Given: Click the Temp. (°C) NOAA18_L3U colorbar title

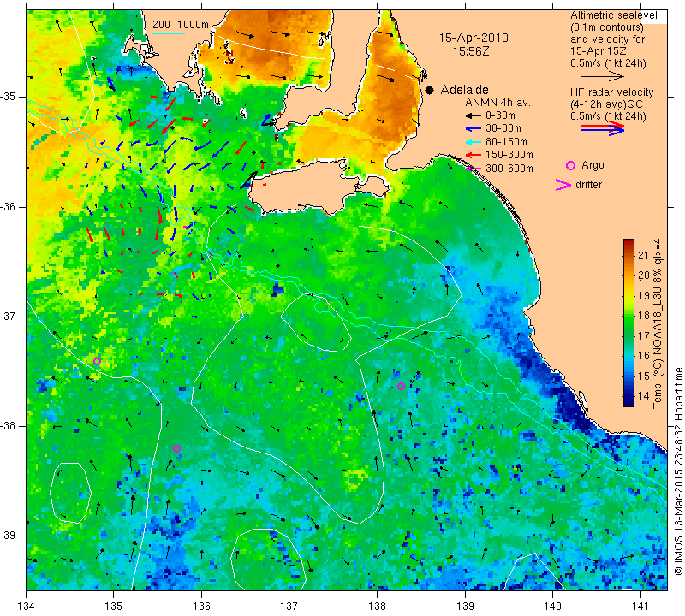Looking at the screenshot, I should tap(658, 323).
